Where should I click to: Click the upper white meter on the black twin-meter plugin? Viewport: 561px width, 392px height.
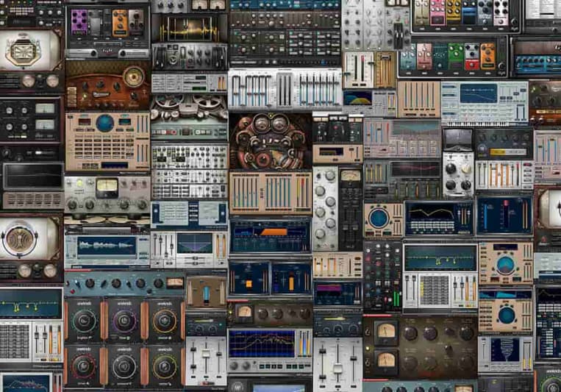45,108
